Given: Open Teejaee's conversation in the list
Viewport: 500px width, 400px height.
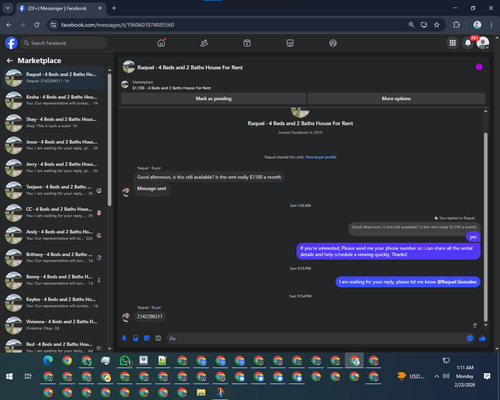Looking at the screenshot, I should tap(54, 190).
